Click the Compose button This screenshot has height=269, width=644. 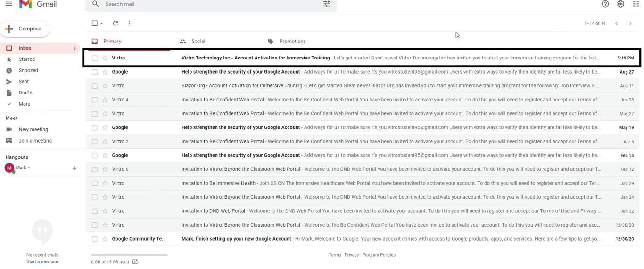pos(25,29)
